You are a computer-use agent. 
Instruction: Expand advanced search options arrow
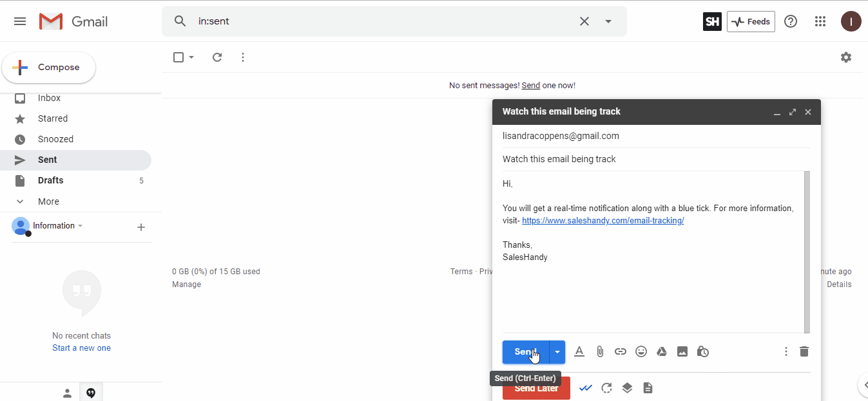[x=608, y=21]
